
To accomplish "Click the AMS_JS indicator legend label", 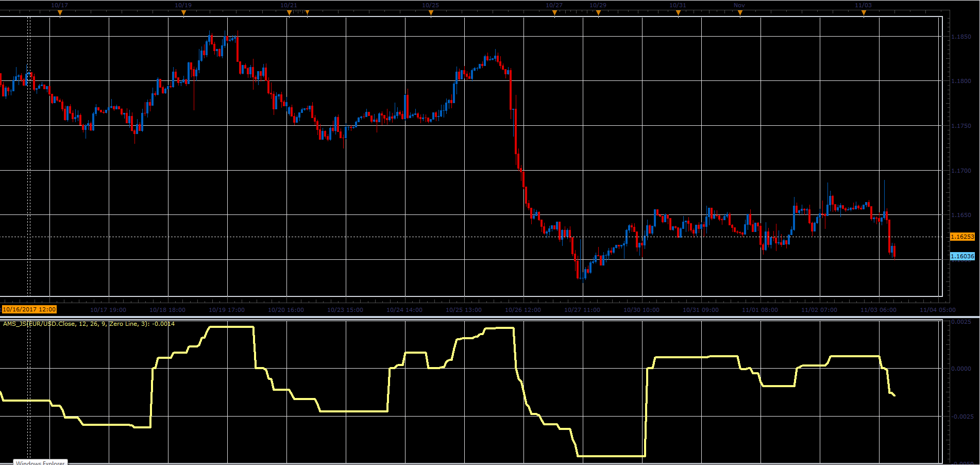I will (x=89, y=324).
